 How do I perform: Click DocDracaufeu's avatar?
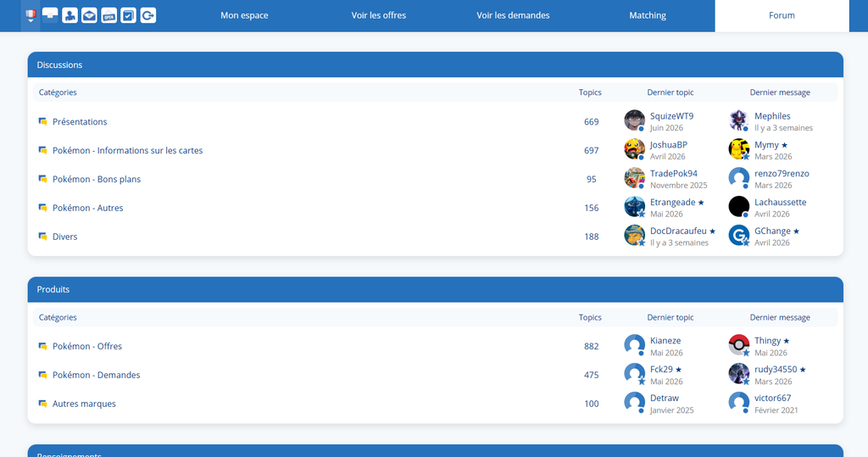(634, 236)
